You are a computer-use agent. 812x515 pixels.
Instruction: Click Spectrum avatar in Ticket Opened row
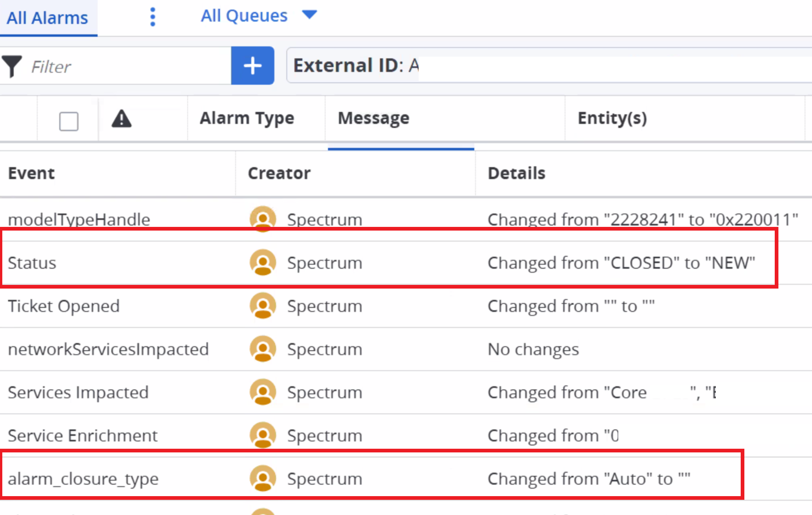coord(263,306)
